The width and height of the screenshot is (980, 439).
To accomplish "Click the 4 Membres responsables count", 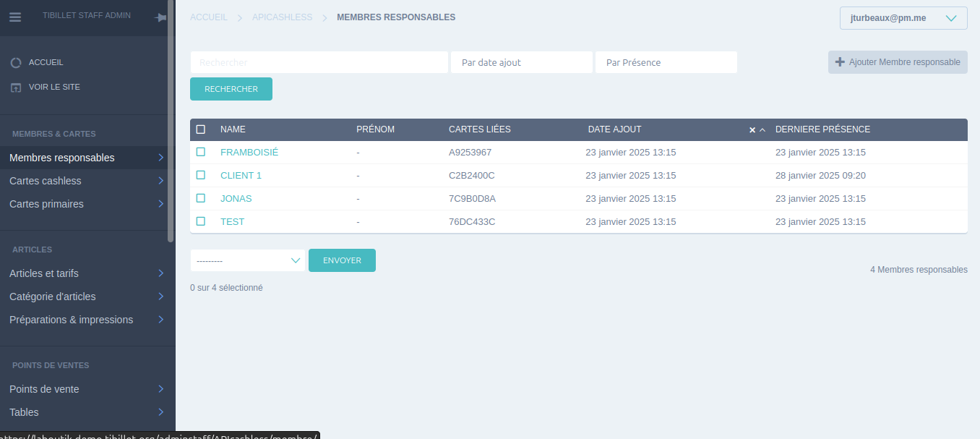I will pos(919,270).
